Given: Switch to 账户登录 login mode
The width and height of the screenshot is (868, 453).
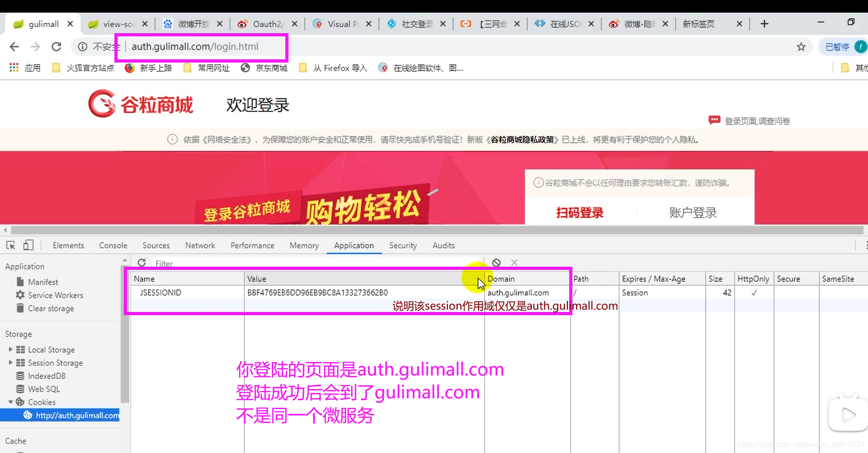Looking at the screenshot, I should 693,213.
